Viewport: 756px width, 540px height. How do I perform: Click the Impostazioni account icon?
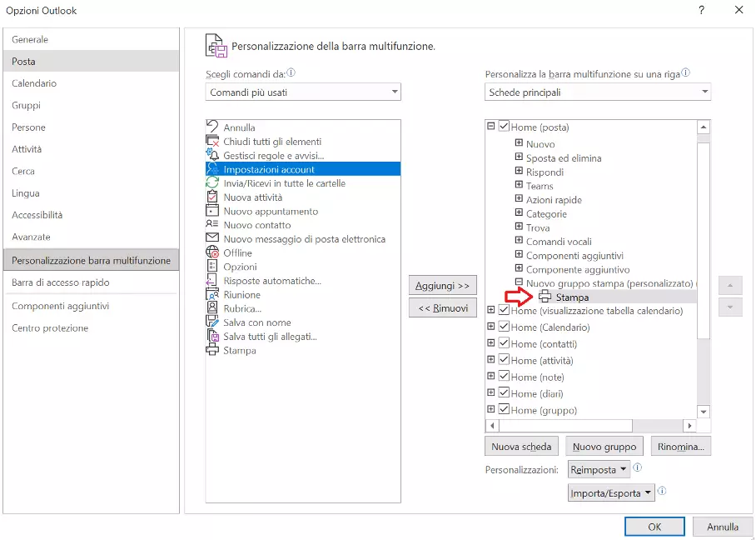(x=212, y=169)
